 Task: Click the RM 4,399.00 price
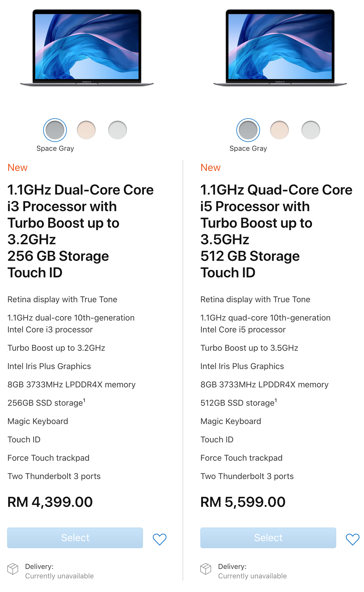pyautogui.click(x=50, y=502)
